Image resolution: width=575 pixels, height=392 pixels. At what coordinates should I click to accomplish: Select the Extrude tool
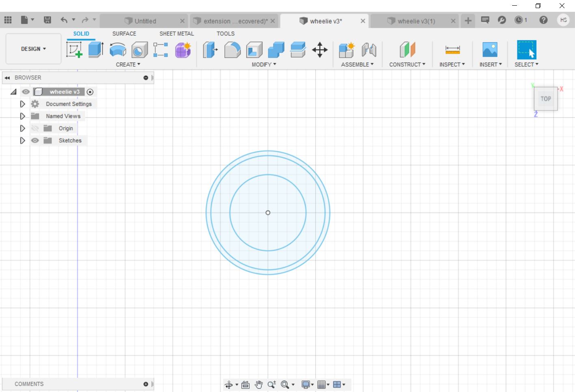96,50
